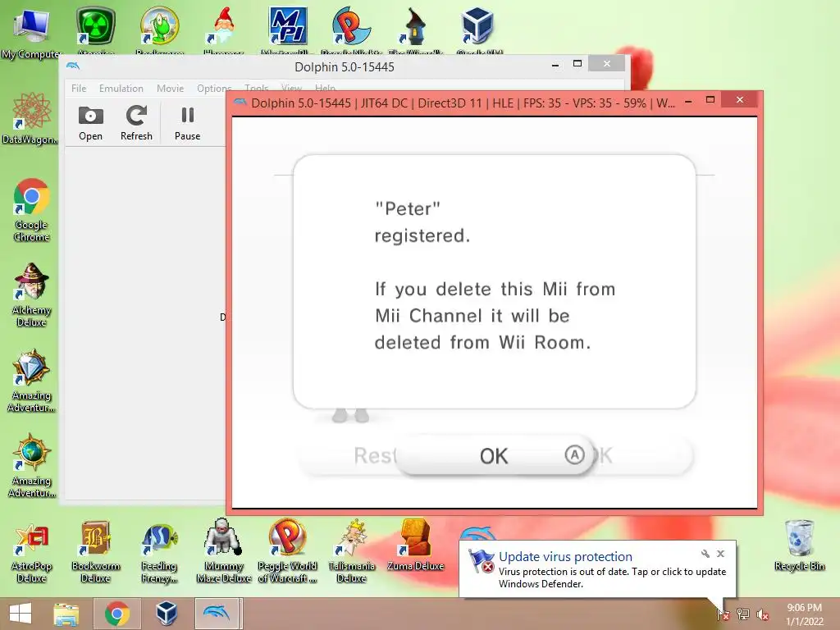Viewport: 840px width, 630px height.
Task: Open VirtualBox from the taskbar
Action: tap(167, 614)
